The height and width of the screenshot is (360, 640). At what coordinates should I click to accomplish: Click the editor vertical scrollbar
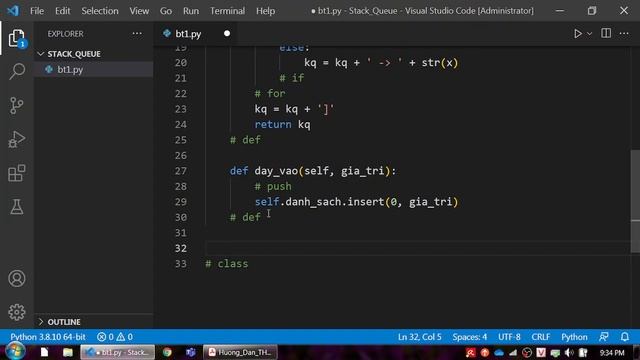pos(635,201)
